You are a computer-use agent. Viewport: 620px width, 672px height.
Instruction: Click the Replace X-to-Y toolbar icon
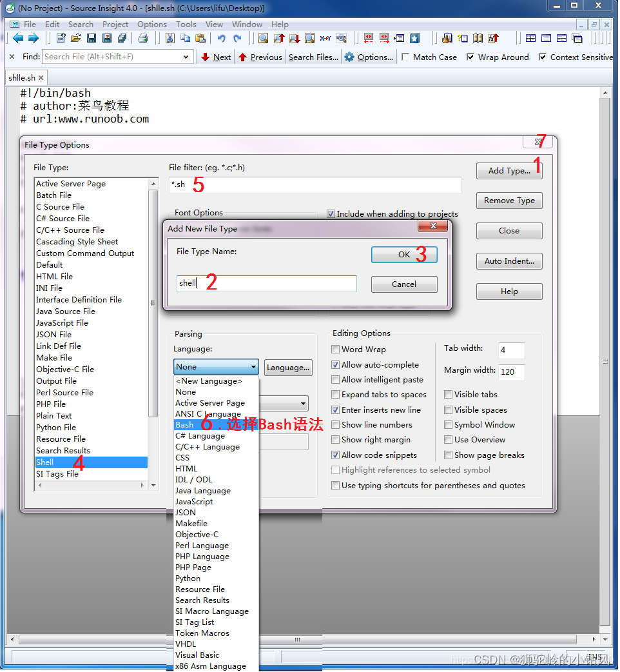(x=325, y=38)
